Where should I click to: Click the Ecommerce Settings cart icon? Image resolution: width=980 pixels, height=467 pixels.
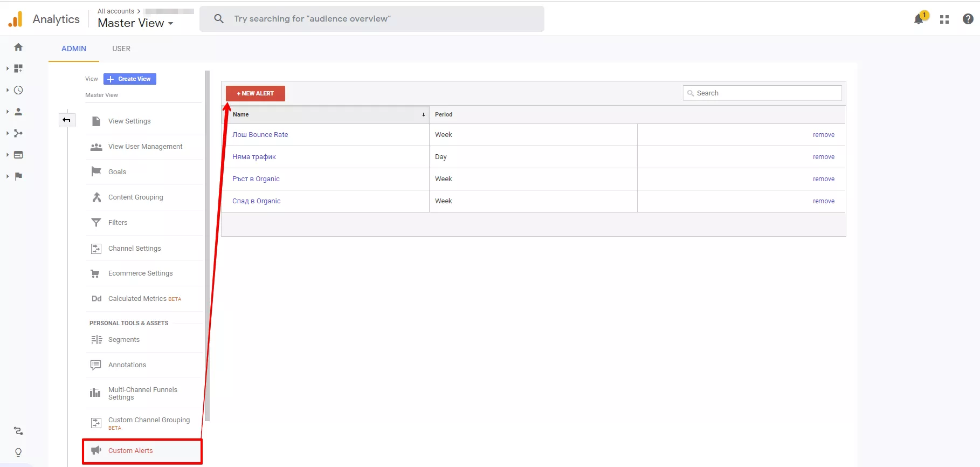pos(95,273)
